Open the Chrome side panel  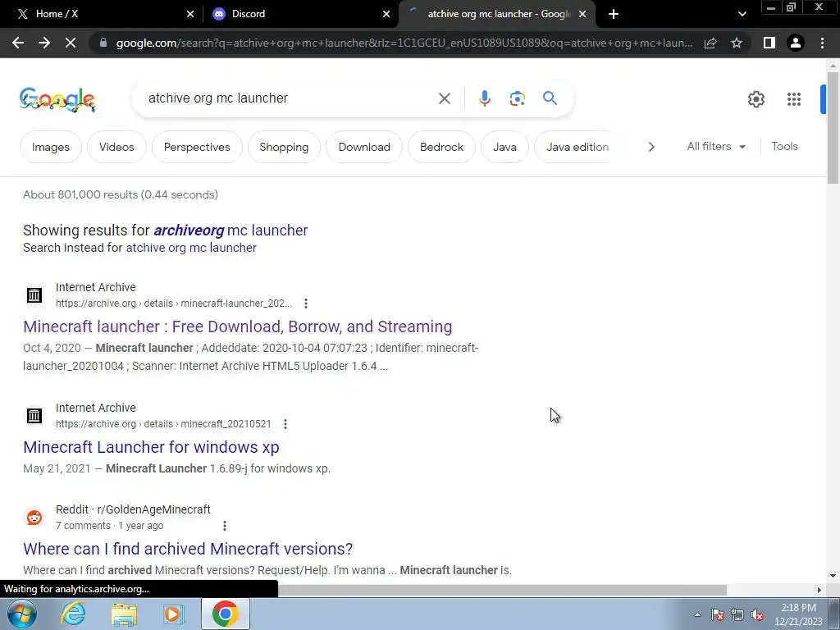click(769, 43)
